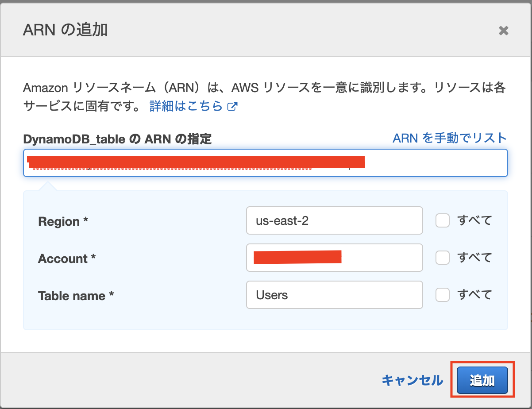
Task: Click the DynamoDB_table の ARN の指定 heading
Action: point(117,139)
